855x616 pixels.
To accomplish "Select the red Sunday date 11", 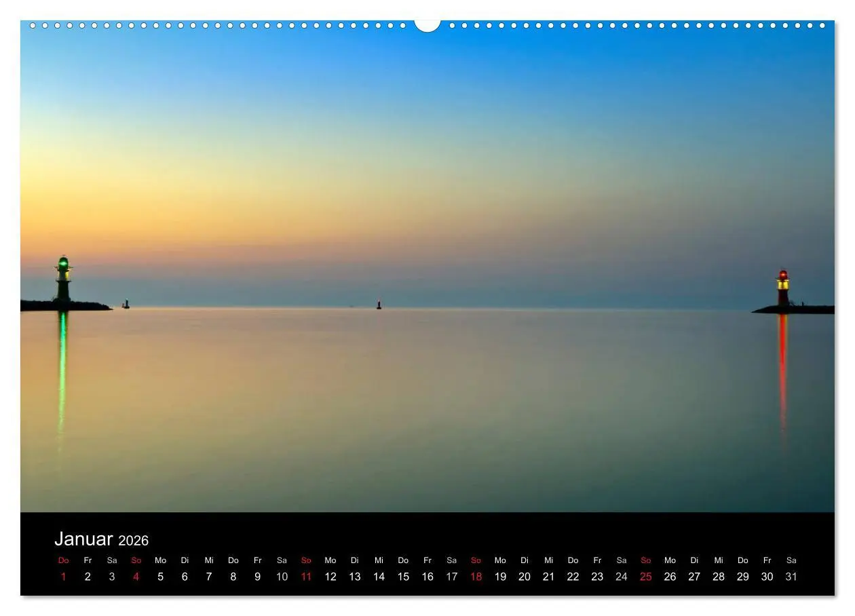I will [x=306, y=576].
